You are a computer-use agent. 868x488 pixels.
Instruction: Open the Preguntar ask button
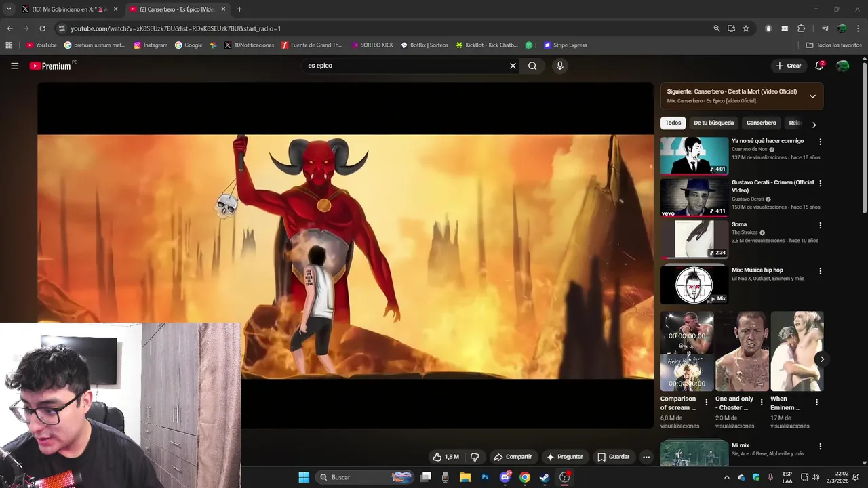pyautogui.click(x=565, y=457)
